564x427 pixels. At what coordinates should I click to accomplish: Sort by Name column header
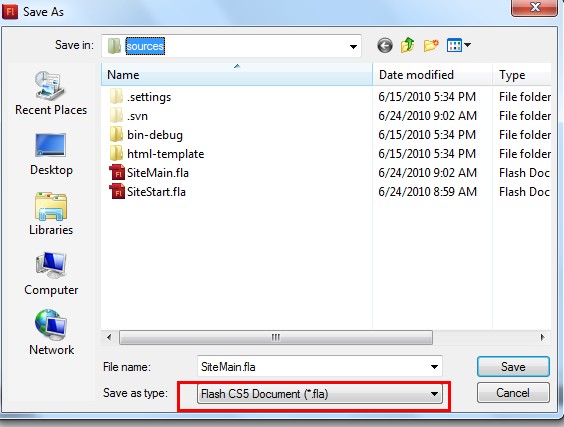click(237, 75)
